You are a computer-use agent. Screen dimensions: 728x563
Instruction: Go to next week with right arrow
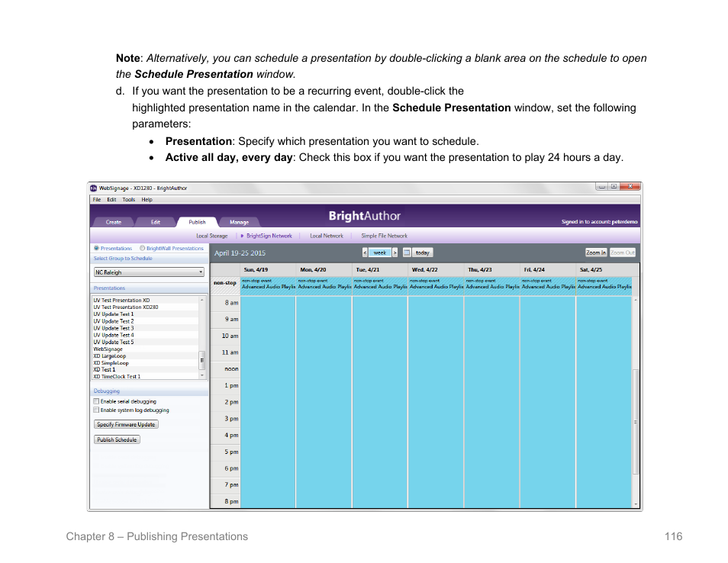pos(395,253)
